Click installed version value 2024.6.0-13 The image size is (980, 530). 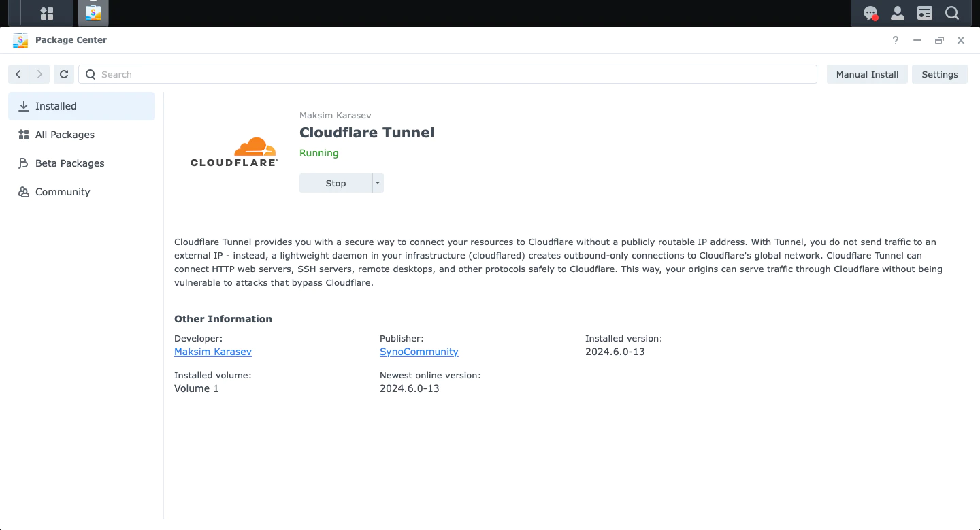tap(615, 352)
